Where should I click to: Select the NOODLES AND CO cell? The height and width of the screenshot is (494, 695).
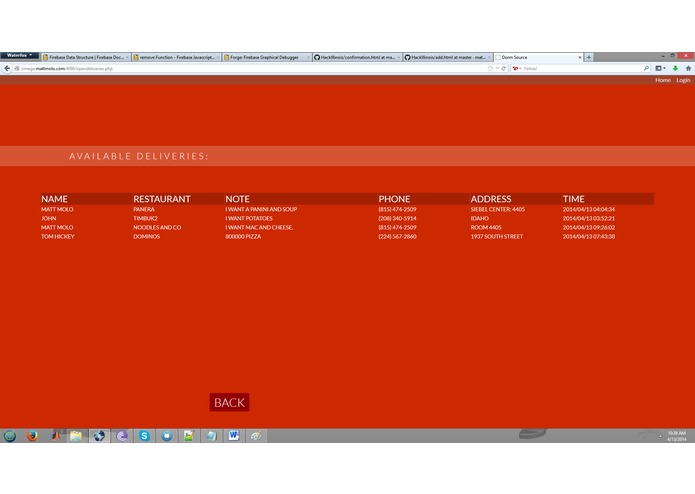157,227
